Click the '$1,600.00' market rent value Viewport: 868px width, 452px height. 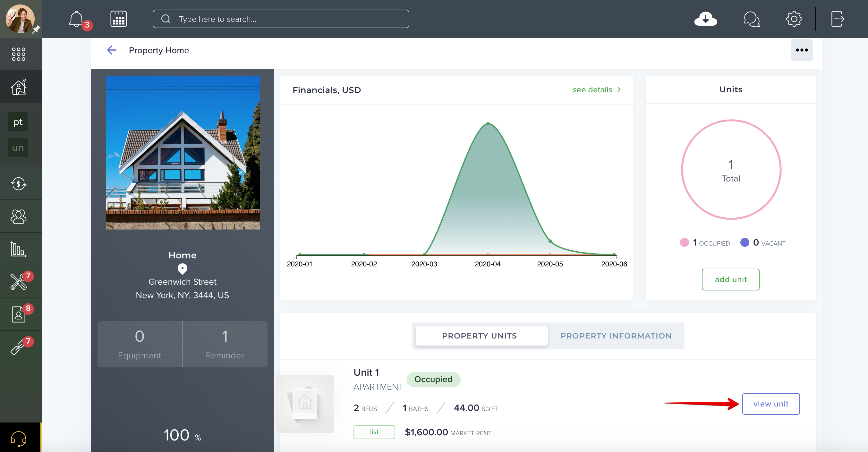click(x=426, y=432)
